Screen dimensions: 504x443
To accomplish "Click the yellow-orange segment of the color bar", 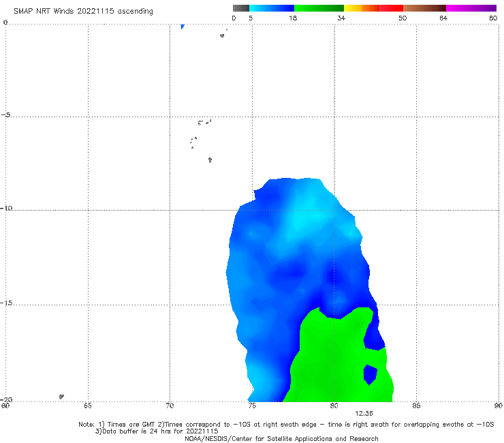I will click(362, 8).
